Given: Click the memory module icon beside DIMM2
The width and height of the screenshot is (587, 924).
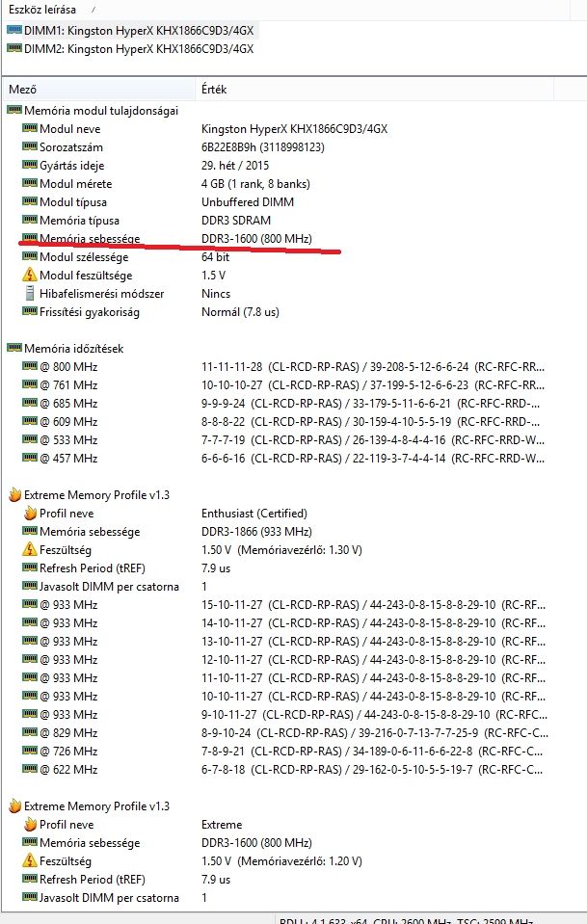Looking at the screenshot, I should pyautogui.click(x=14, y=48).
